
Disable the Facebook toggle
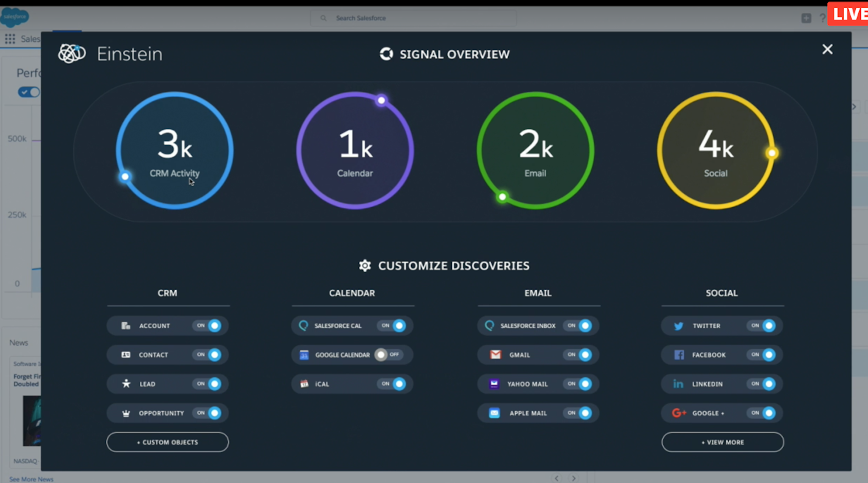[762, 355]
